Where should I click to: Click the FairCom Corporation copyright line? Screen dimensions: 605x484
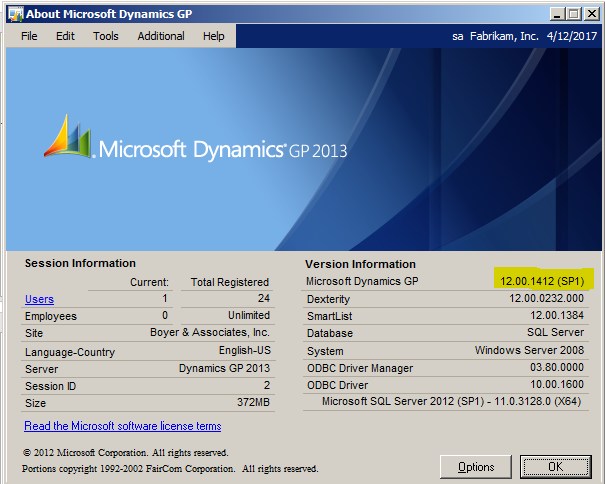click(170, 469)
